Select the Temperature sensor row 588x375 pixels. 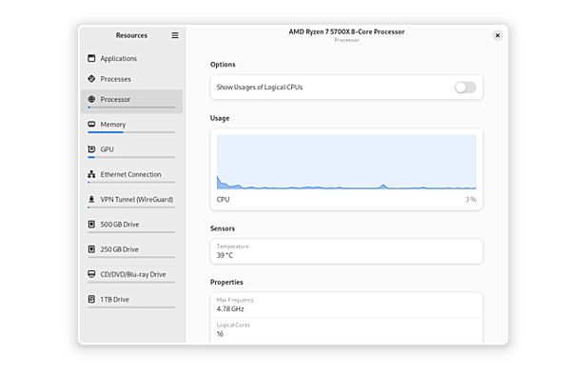pyautogui.click(x=346, y=251)
